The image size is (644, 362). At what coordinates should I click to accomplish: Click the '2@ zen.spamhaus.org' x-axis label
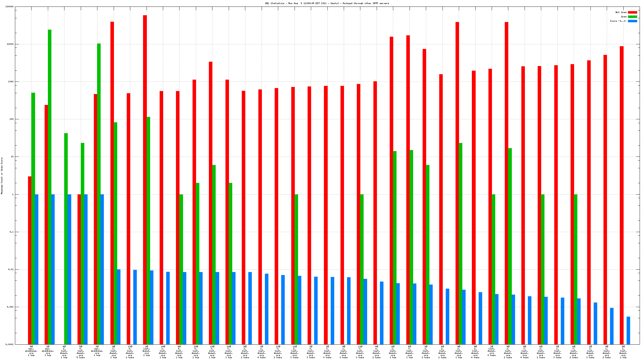pyautogui.click(x=48, y=351)
